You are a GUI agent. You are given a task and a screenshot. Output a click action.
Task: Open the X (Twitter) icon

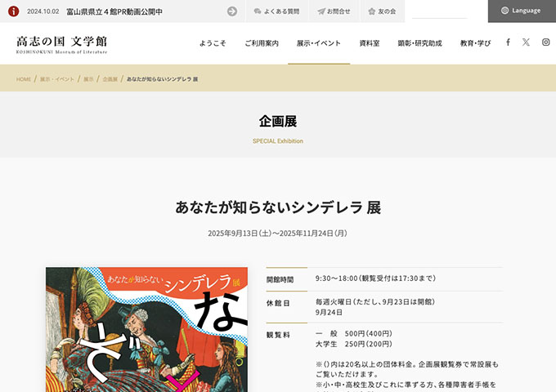pyautogui.click(x=526, y=42)
